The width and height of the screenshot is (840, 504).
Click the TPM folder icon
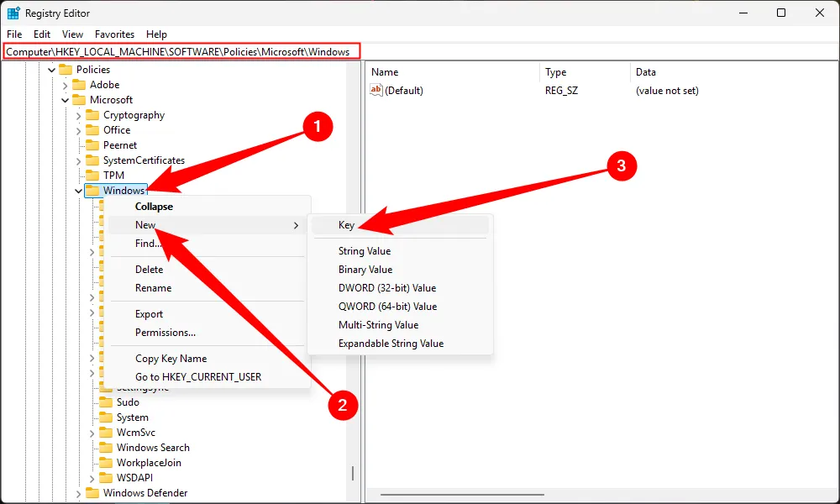[92, 176]
